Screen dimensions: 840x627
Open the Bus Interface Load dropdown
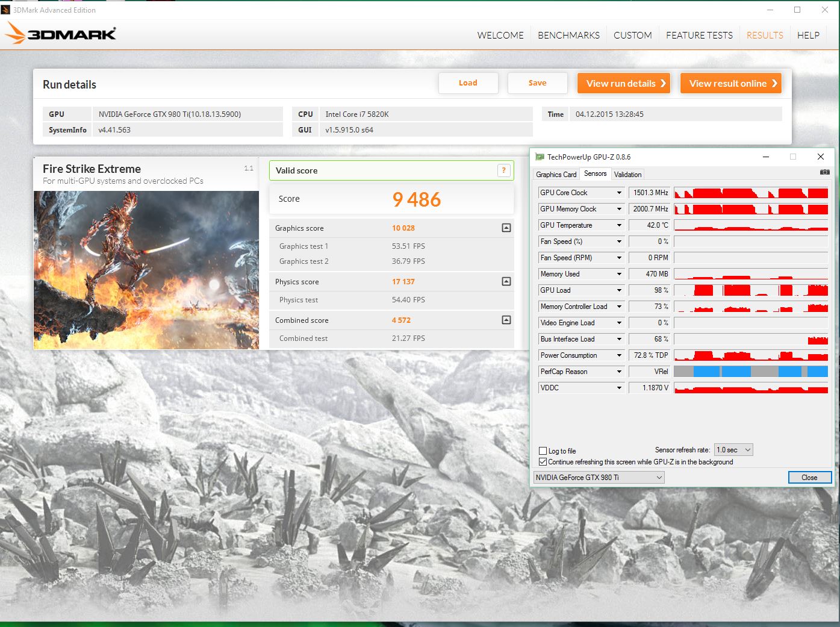[x=619, y=339]
